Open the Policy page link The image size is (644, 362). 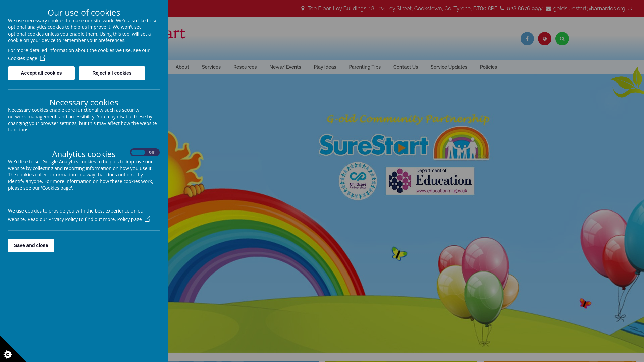[x=133, y=219]
